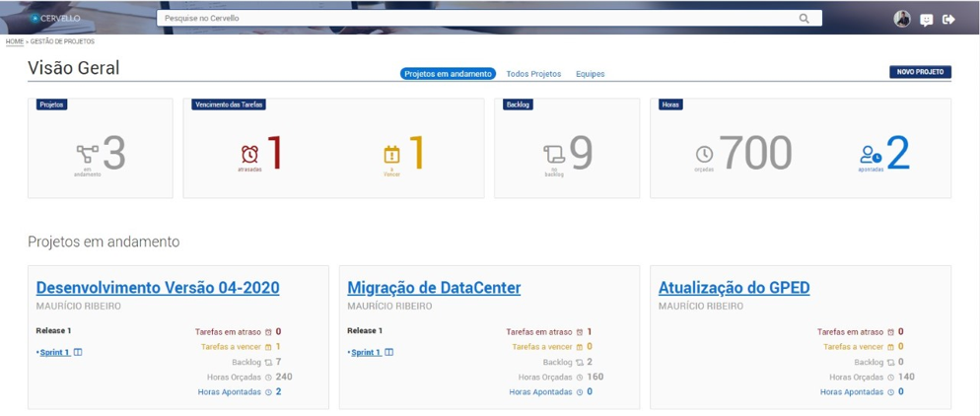Switch to Equipes tab
The width and height of the screenshot is (980, 416).
pos(590,74)
